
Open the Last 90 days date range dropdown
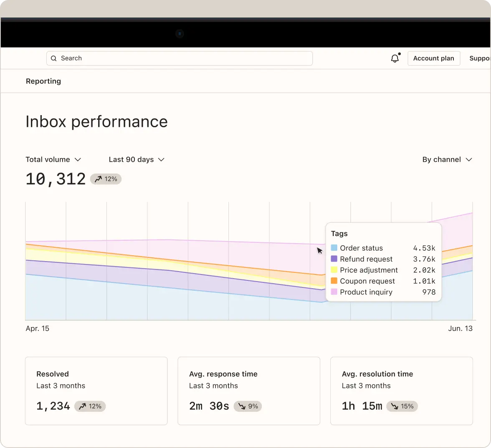tap(137, 159)
